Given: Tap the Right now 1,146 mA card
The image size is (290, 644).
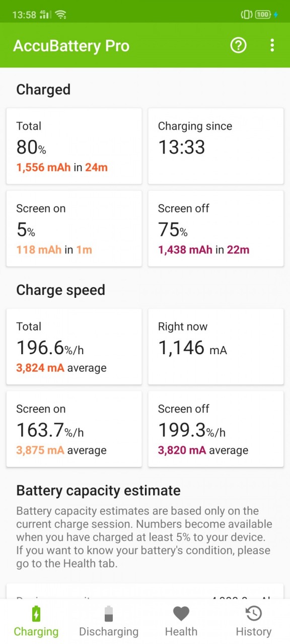Looking at the screenshot, I should click(216, 347).
